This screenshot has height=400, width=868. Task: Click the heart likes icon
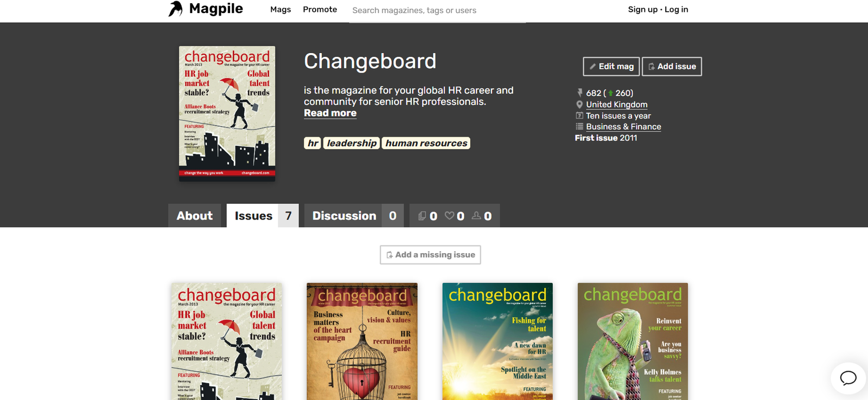click(449, 216)
